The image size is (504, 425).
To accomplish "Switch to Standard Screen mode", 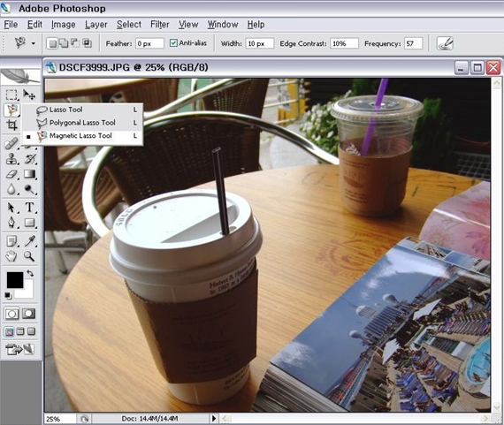I will (x=10, y=331).
